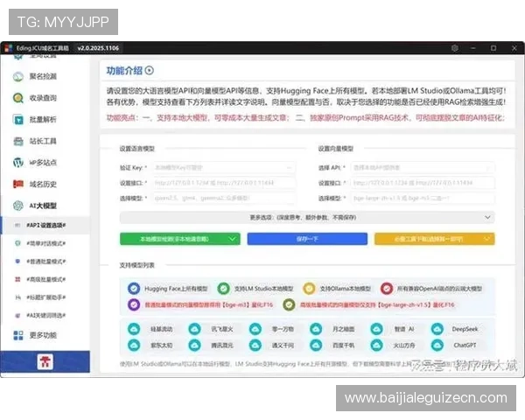Open the 聚名捡漏 sidebar item
Screen dimensions: 525x420
(x=35, y=76)
